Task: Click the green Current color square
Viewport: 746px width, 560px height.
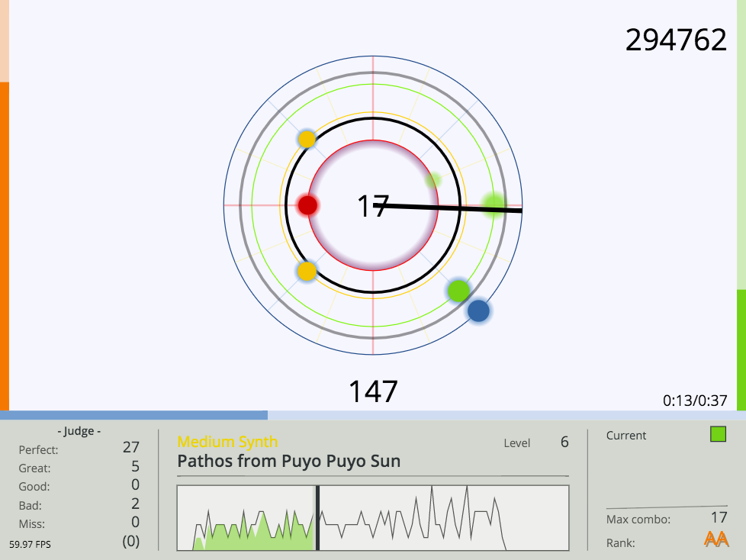Action: [x=718, y=434]
